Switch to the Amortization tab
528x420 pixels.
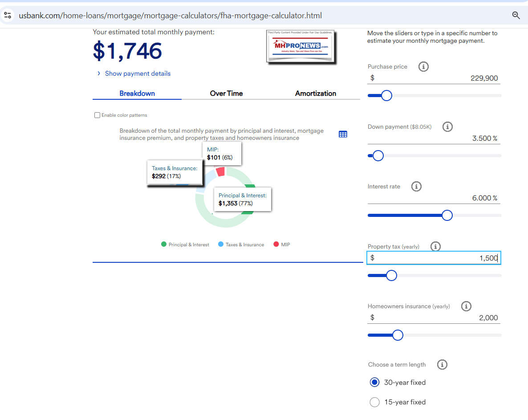pos(315,94)
